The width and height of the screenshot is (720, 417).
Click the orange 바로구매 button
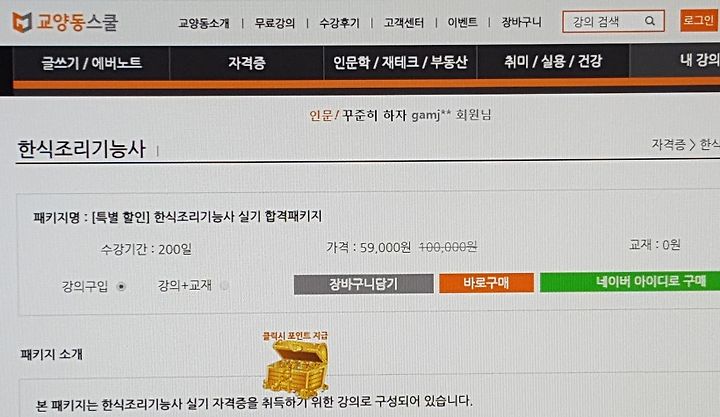486,283
